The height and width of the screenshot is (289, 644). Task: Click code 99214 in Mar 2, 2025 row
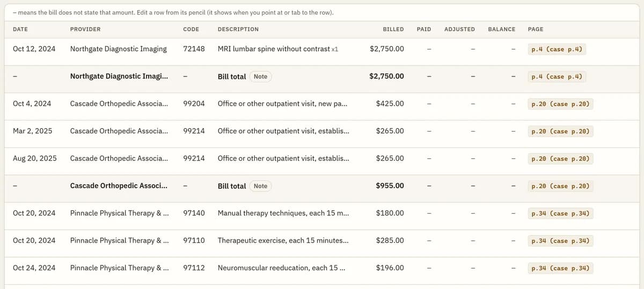click(x=194, y=131)
